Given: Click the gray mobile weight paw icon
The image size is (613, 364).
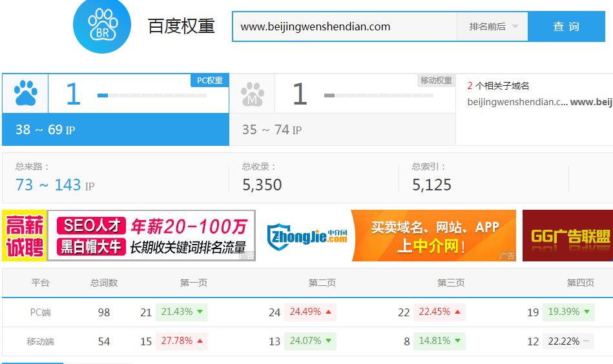Looking at the screenshot, I should click(252, 94).
